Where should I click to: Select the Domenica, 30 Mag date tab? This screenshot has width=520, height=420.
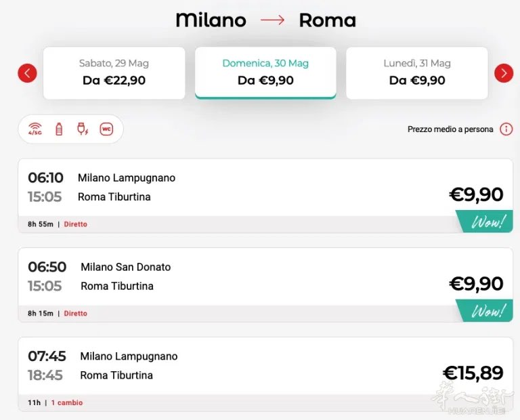tap(265, 72)
